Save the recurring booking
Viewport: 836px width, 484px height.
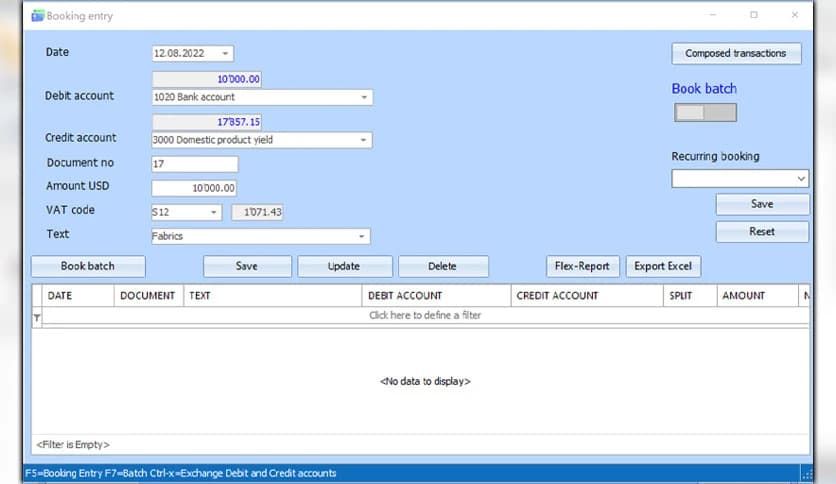click(762, 204)
